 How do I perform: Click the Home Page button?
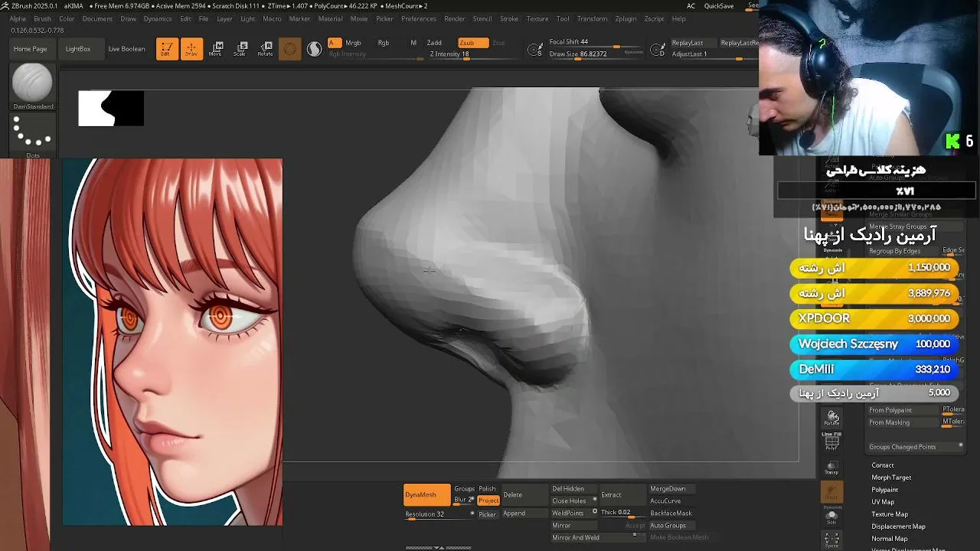(x=30, y=49)
